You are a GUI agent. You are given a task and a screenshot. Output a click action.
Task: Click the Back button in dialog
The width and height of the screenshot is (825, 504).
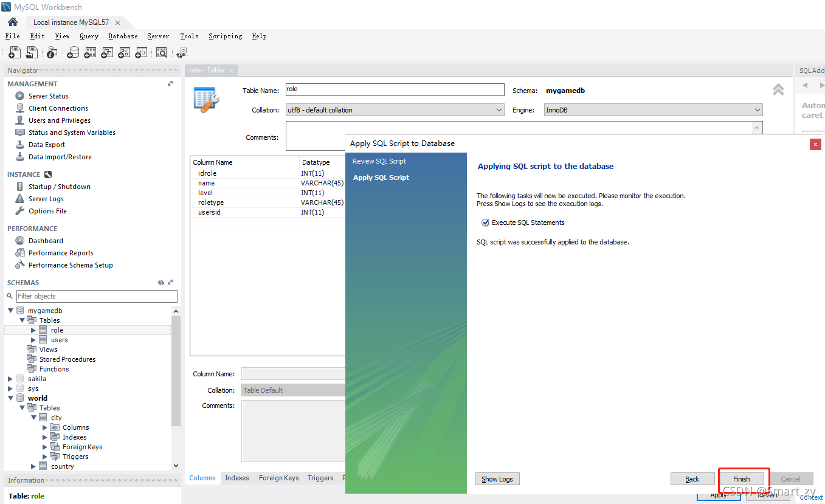point(692,479)
